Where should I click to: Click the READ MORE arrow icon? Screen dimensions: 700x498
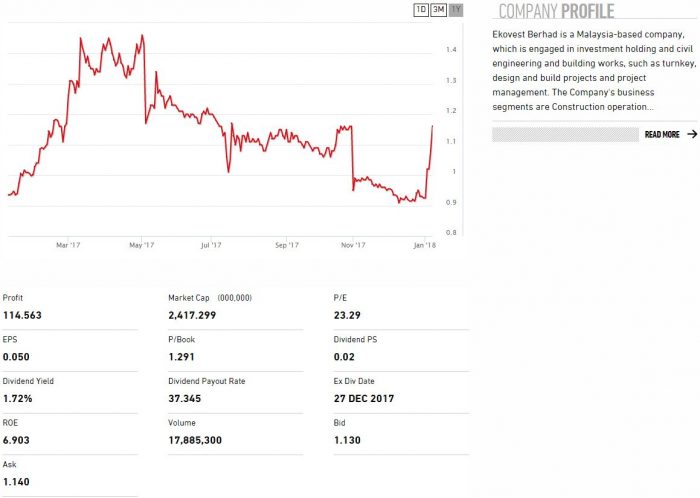tap(692, 134)
